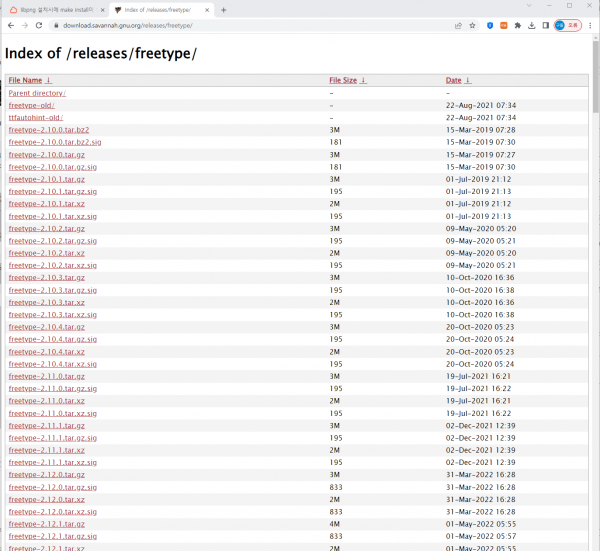Open freetype-2.10.0.tar.gz.sig
The width and height of the screenshot is (600, 551).
pyautogui.click(x=53, y=167)
